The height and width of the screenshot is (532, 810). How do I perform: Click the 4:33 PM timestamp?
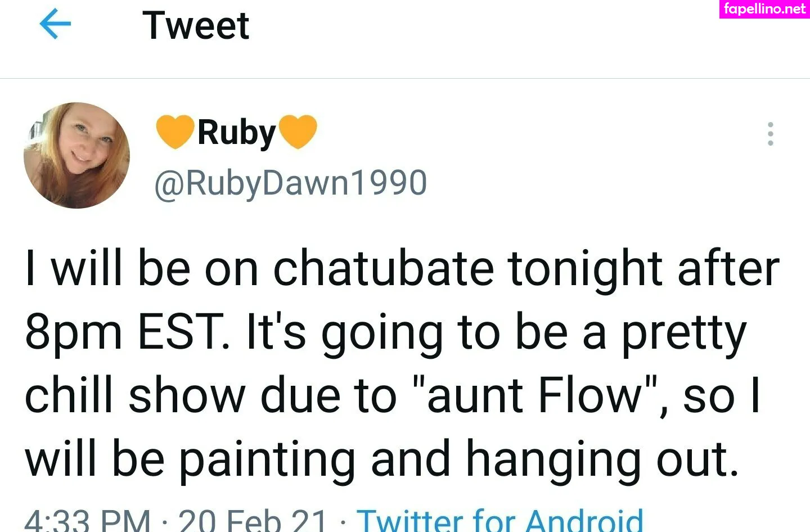(87, 519)
